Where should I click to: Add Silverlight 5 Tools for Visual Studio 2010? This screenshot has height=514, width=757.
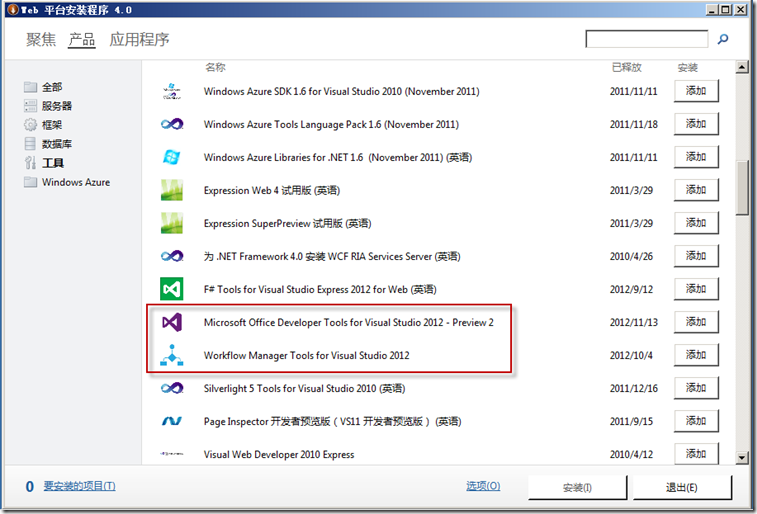tap(696, 388)
